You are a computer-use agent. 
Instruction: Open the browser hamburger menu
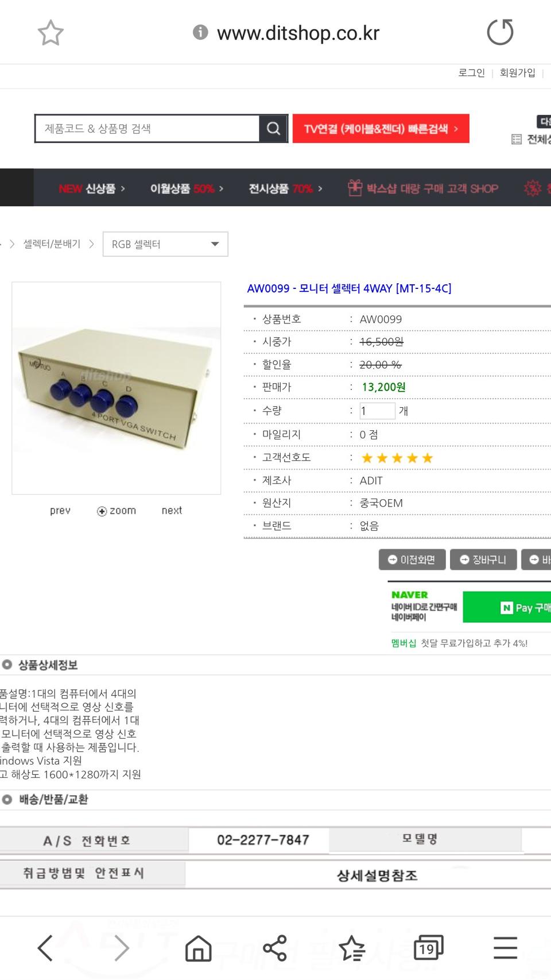pos(505,947)
